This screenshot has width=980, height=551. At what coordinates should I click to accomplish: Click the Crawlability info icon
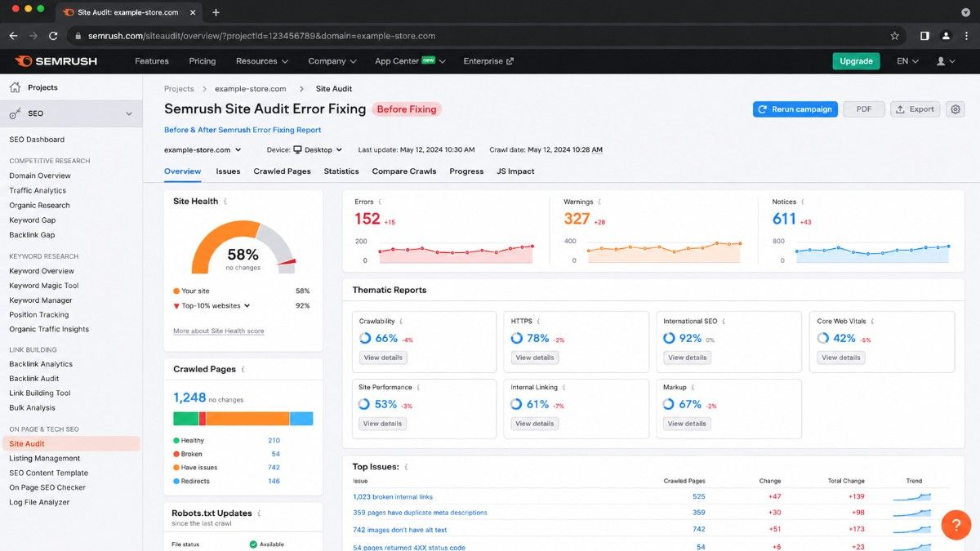coord(401,322)
